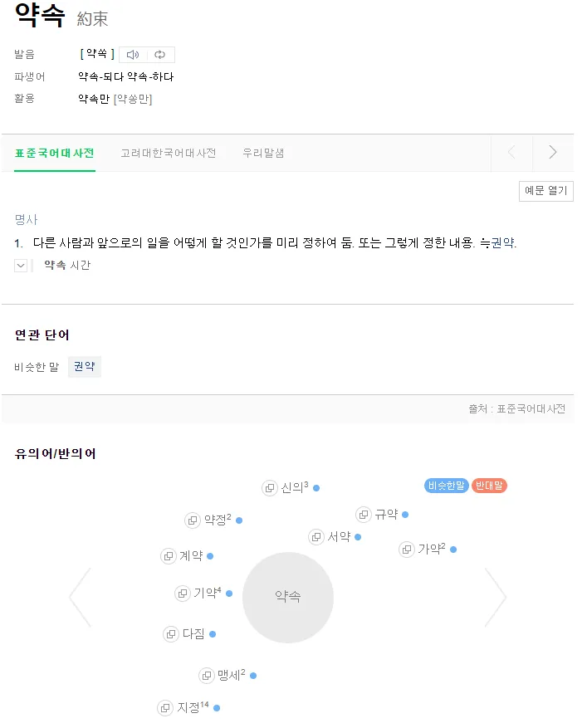Click the copy icon beside 규약
The height and width of the screenshot is (728, 587).
coord(364,515)
